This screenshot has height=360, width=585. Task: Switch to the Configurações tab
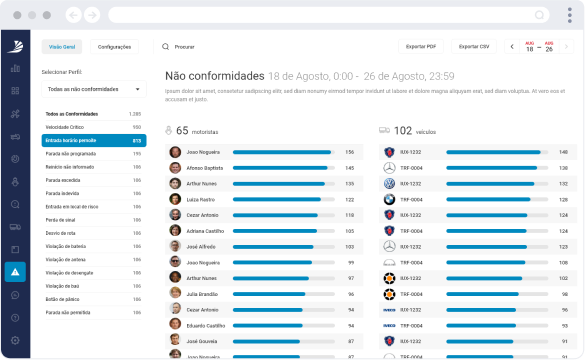click(114, 47)
